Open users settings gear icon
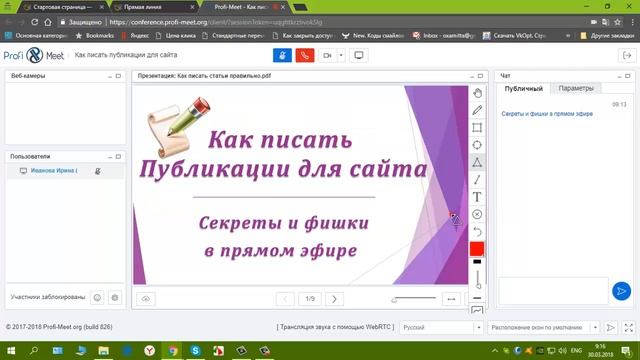 pyautogui.click(x=115, y=298)
